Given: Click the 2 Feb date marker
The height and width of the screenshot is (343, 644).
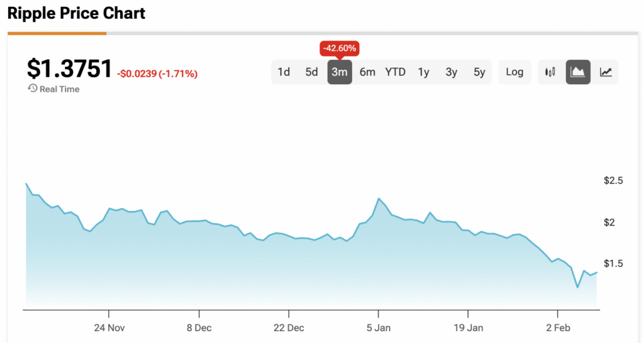Looking at the screenshot, I should click(x=557, y=328).
